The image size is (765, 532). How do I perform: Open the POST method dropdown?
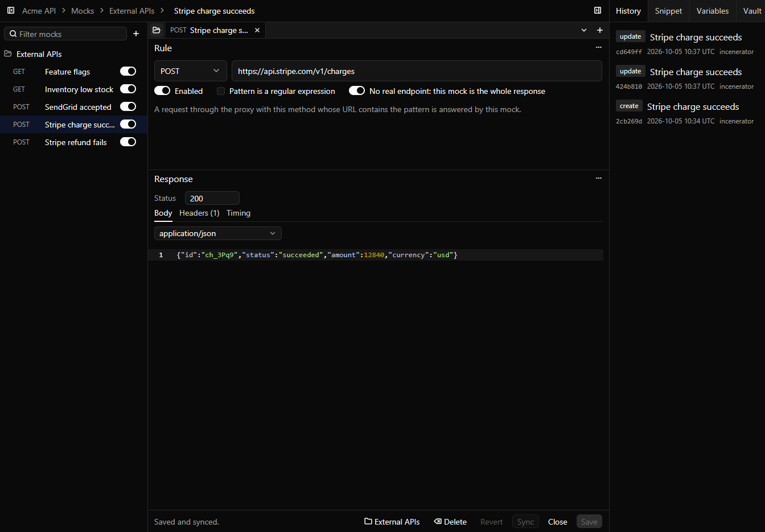coord(191,71)
